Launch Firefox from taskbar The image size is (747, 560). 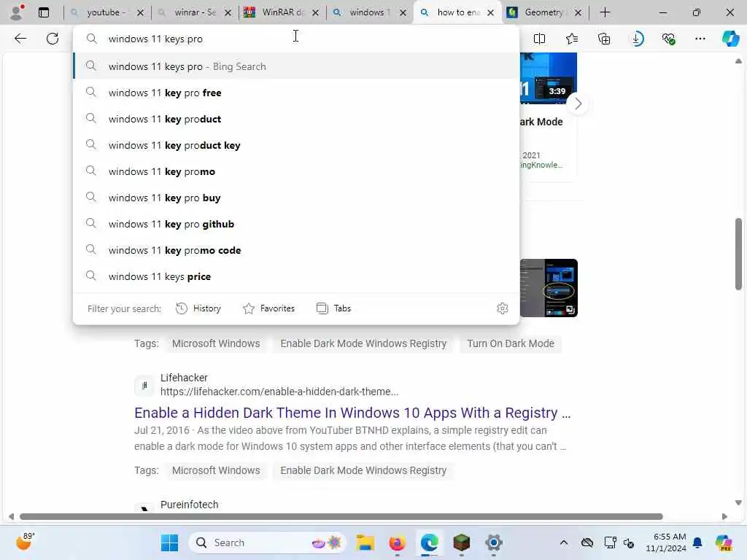397,542
